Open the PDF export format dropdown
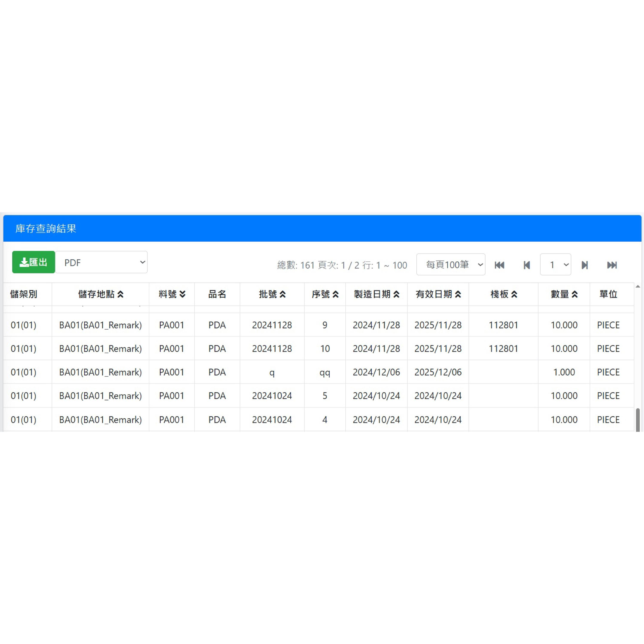Screen dimensions: 644x644 pos(101,262)
